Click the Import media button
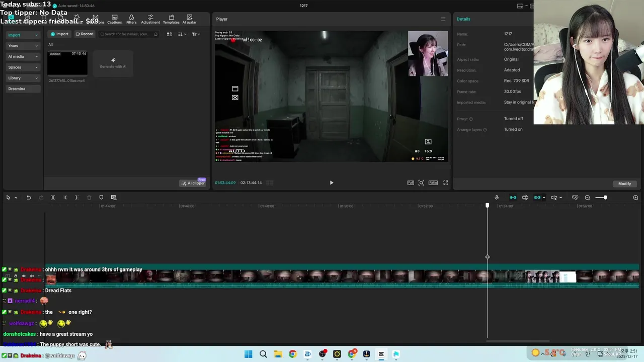Screen dimensions: 644x362 click(x=59, y=34)
